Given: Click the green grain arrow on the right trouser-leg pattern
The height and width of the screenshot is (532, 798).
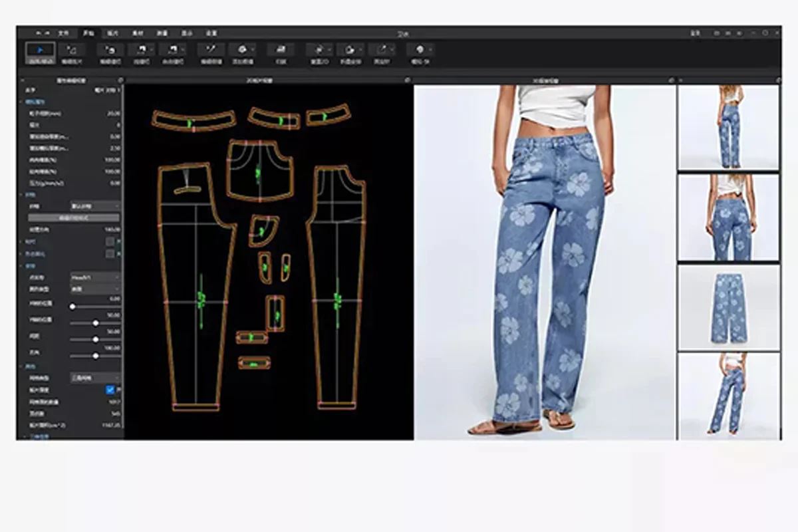Looking at the screenshot, I should 337,301.
